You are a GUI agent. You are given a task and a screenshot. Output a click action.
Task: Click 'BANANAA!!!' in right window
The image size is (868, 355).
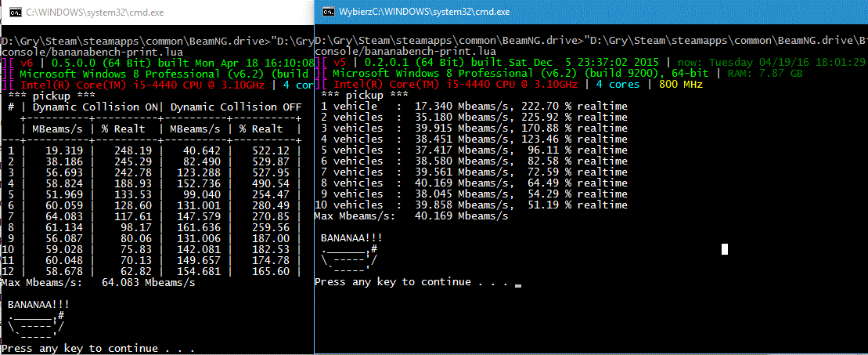pyautogui.click(x=352, y=238)
